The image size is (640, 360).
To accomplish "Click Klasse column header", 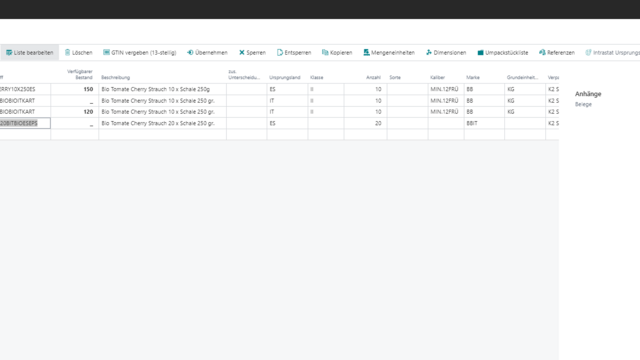I will pos(316,77).
